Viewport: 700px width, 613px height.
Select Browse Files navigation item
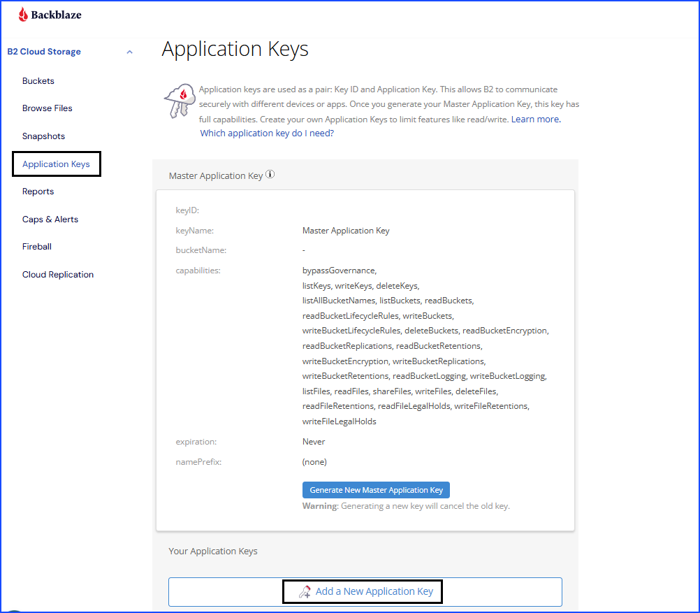(47, 108)
